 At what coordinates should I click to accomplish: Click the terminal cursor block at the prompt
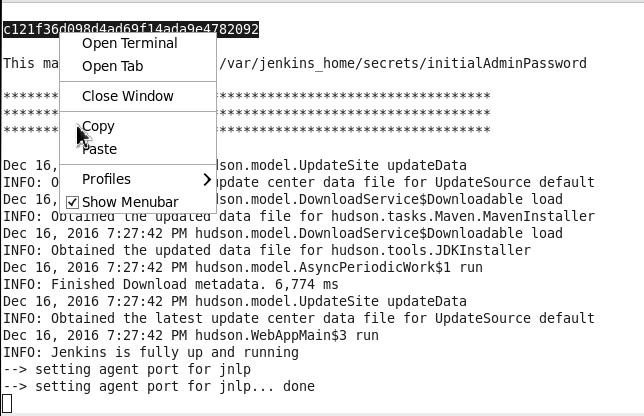(7, 403)
